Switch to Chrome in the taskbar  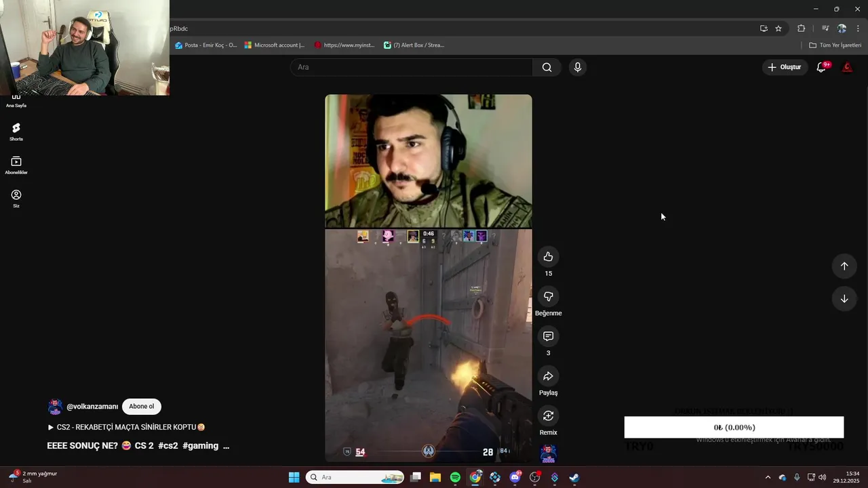pos(475,478)
